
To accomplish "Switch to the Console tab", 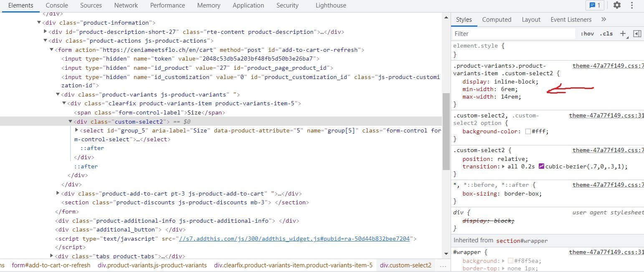I will (57, 5).
